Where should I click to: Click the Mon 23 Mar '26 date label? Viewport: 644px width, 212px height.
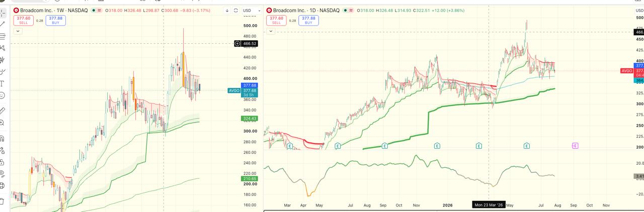tap(489, 205)
